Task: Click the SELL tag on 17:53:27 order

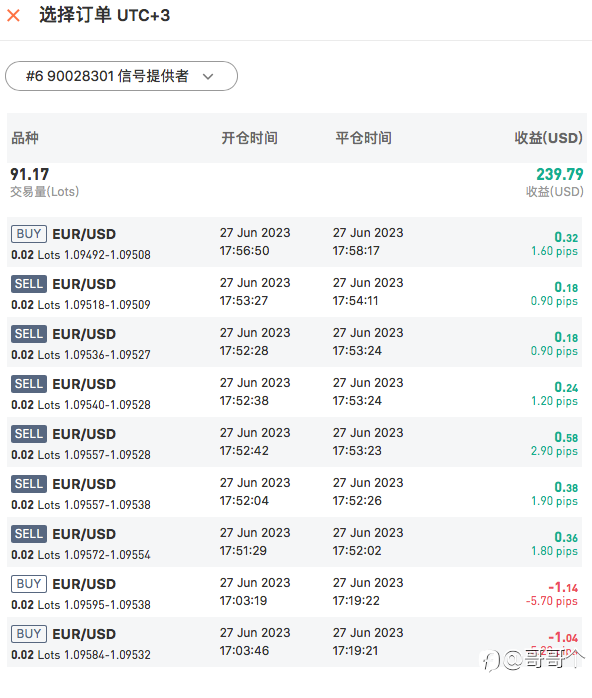Action: coord(29,284)
